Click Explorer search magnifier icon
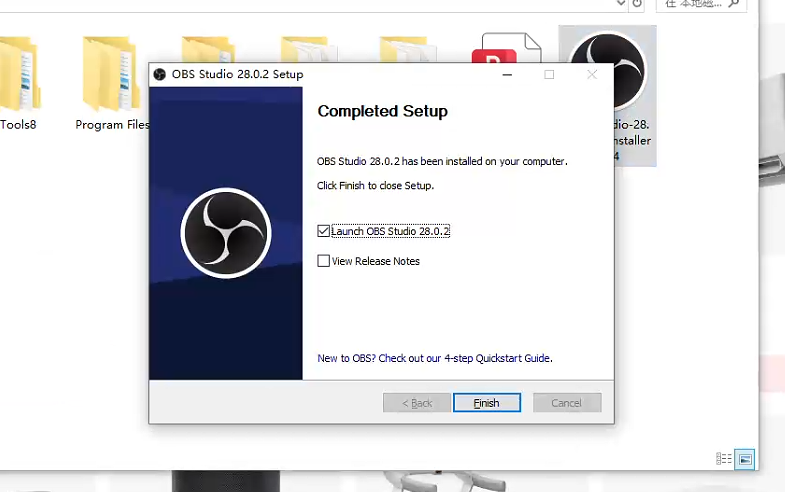This screenshot has width=785, height=492. [734, 4]
